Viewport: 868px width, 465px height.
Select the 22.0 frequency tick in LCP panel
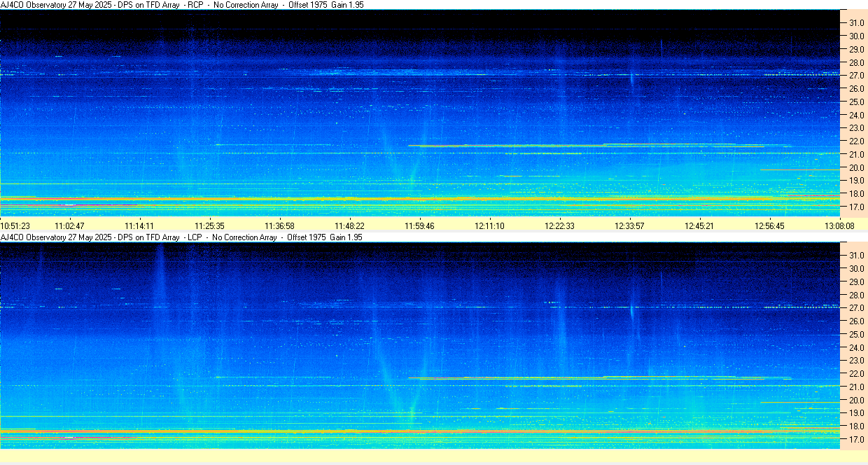click(x=856, y=374)
